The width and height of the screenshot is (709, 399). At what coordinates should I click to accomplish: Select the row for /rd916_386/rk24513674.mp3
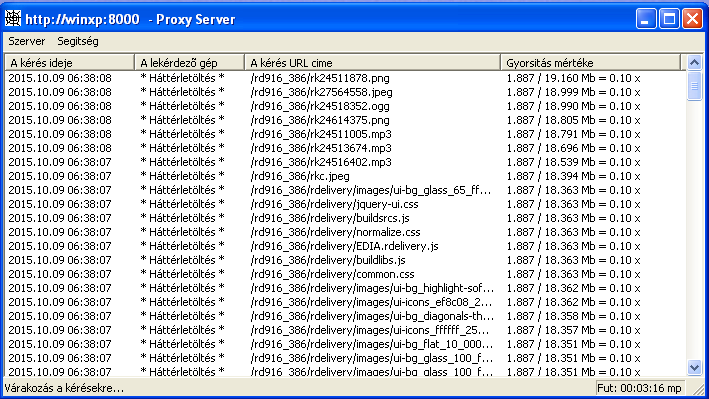(x=345, y=148)
